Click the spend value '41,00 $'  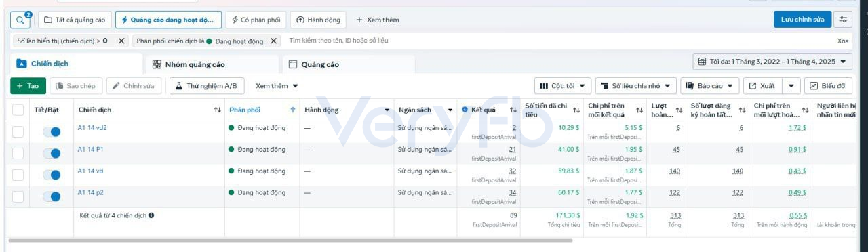point(568,150)
